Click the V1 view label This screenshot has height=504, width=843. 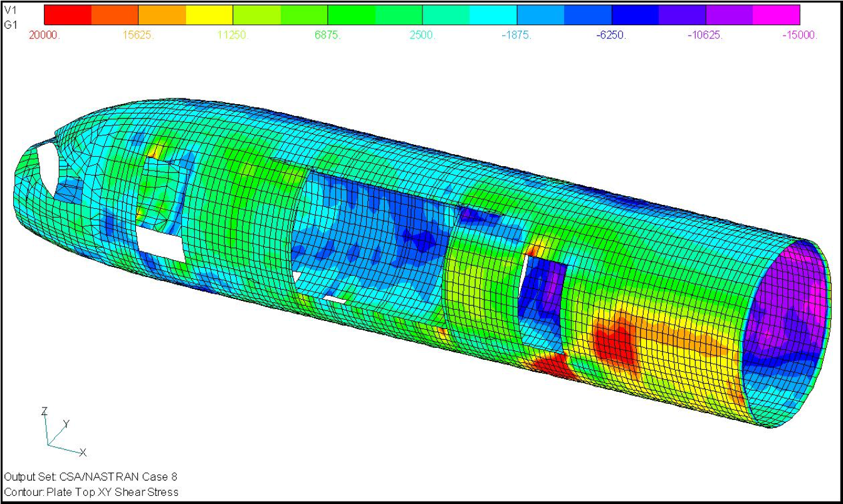pos(11,10)
